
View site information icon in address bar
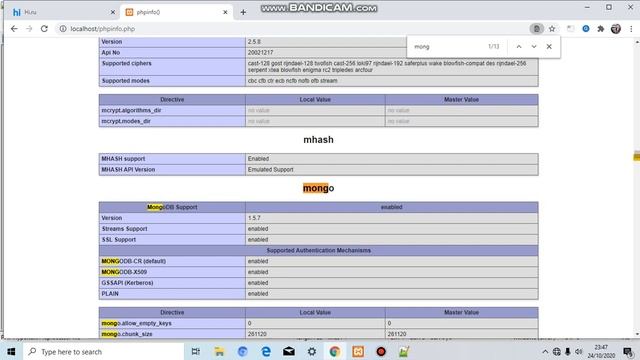pyautogui.click(x=63, y=29)
